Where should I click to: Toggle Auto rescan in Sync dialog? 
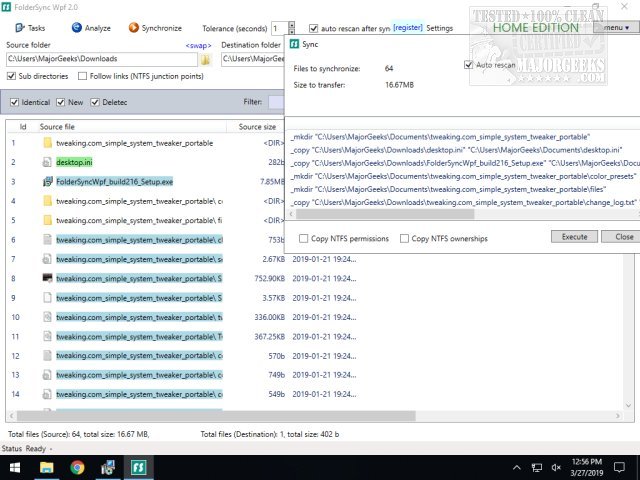tap(469, 65)
